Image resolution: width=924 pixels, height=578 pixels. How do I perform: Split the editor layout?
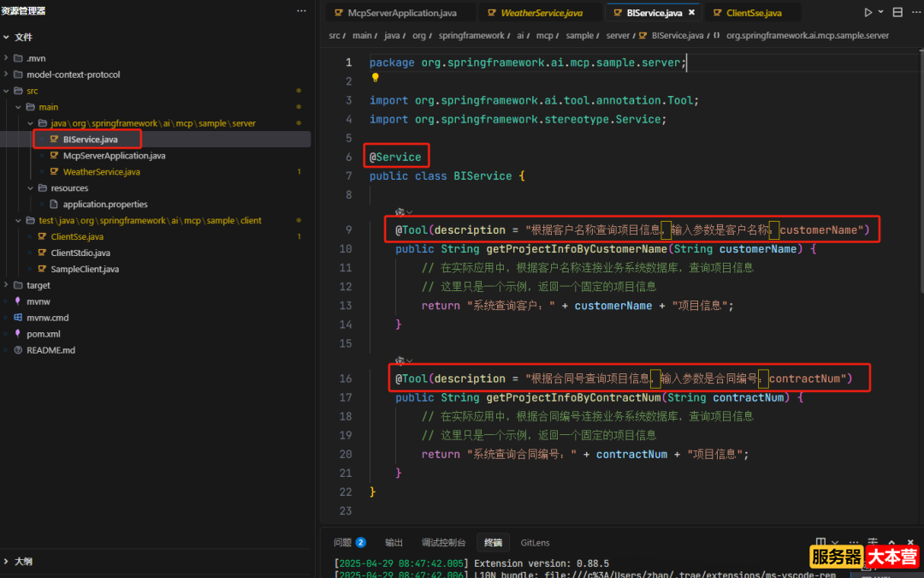pyautogui.click(x=897, y=12)
